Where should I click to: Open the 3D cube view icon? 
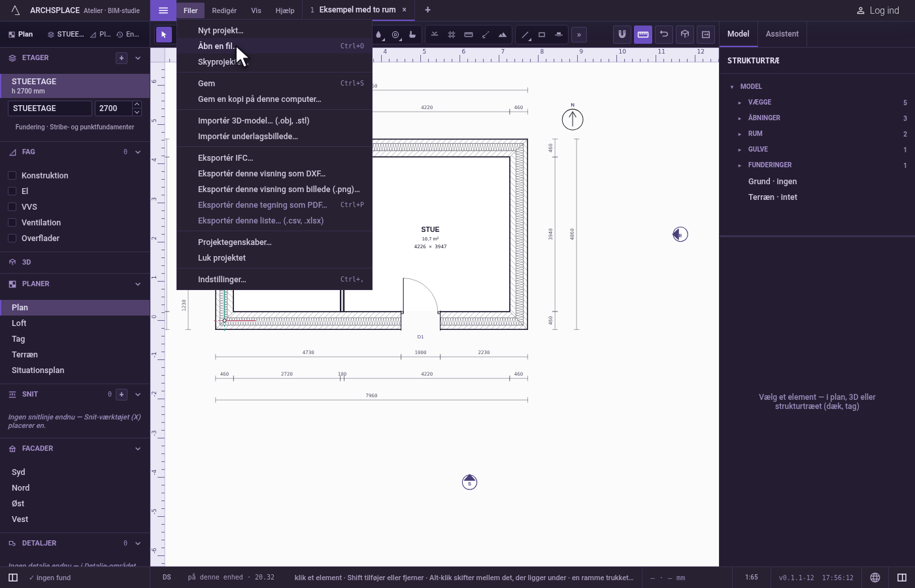click(x=685, y=35)
